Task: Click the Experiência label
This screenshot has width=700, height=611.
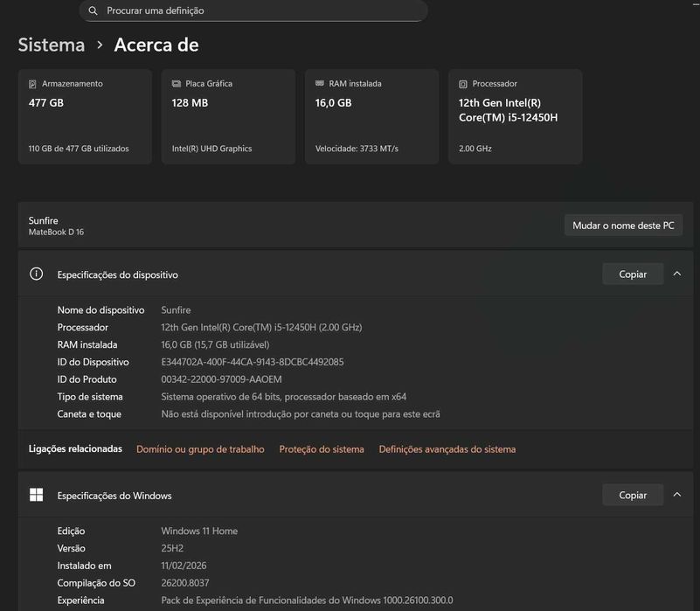Action: [80, 601]
